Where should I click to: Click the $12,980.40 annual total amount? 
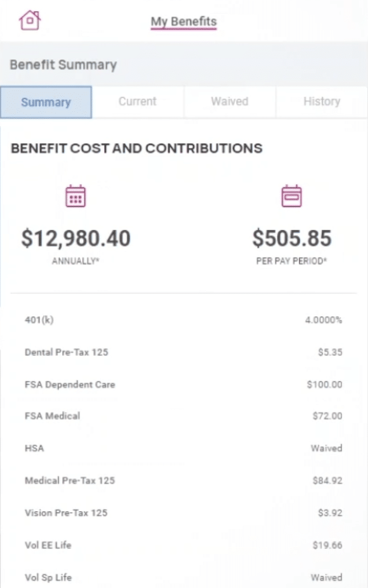[76, 238]
